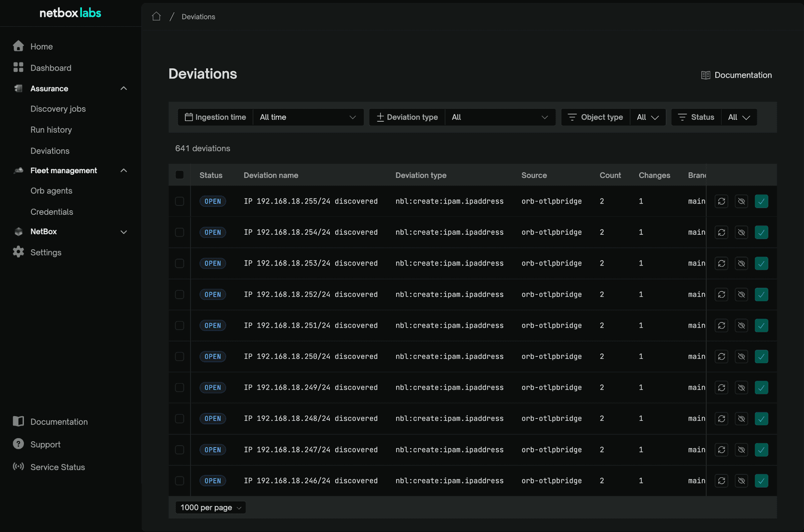The image size is (804, 532).
Task: Apply checkmark button for 192.168.18.250/24 row
Action: [761, 357]
